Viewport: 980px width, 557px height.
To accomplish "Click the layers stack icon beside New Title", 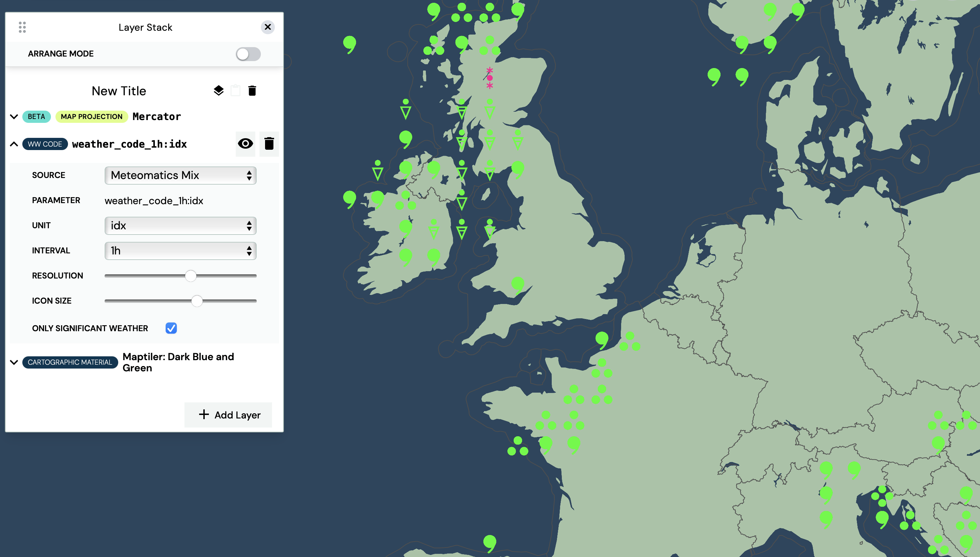I will 219,91.
